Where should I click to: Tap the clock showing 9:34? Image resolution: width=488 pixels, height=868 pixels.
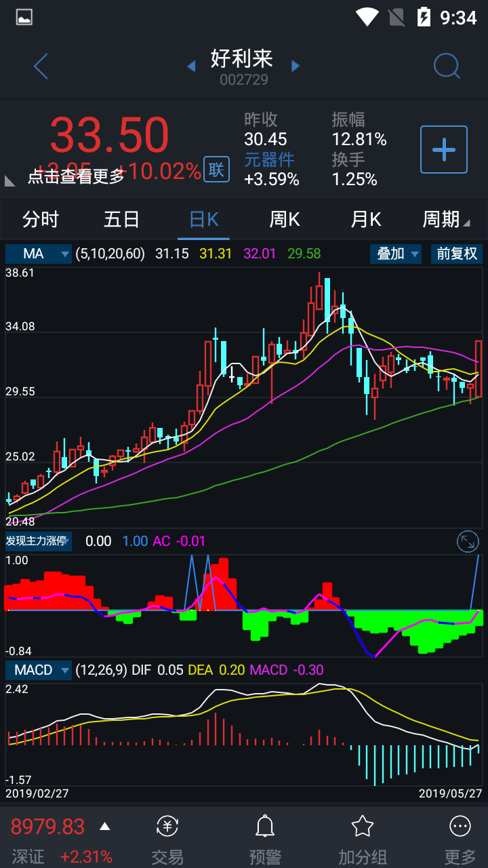[459, 18]
